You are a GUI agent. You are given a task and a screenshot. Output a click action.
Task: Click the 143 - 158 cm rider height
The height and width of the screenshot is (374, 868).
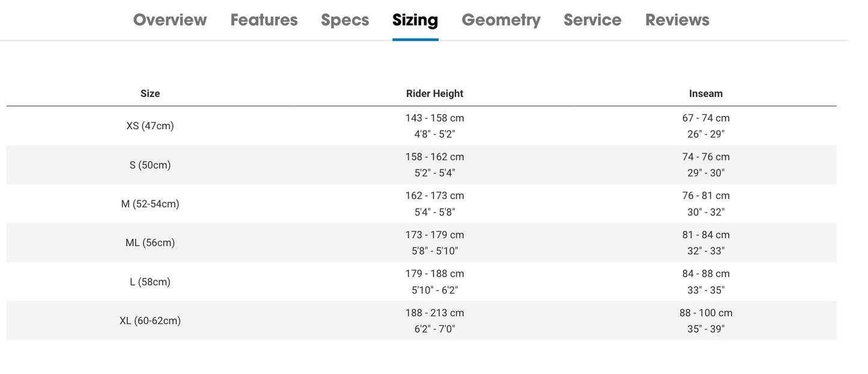[434, 118]
